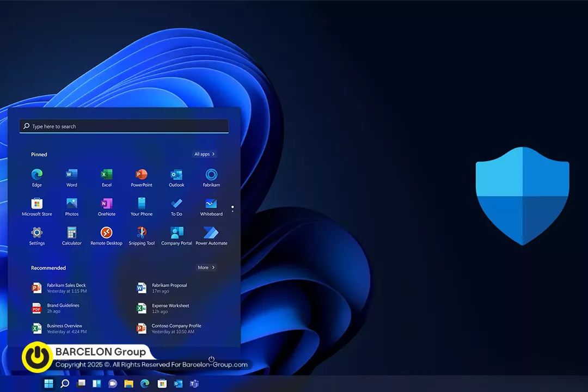Expand the All apps list
The width and height of the screenshot is (588, 392).
coord(204,154)
